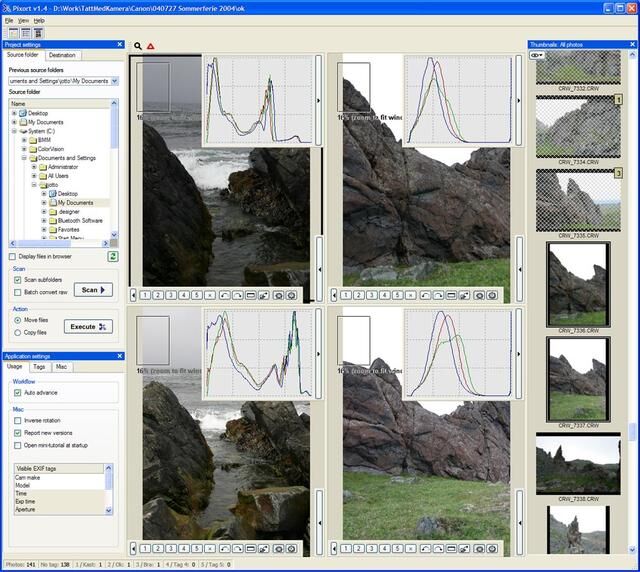Collapse the Documents and Settings tree node
This screenshot has height=572, width=640.
point(25,158)
